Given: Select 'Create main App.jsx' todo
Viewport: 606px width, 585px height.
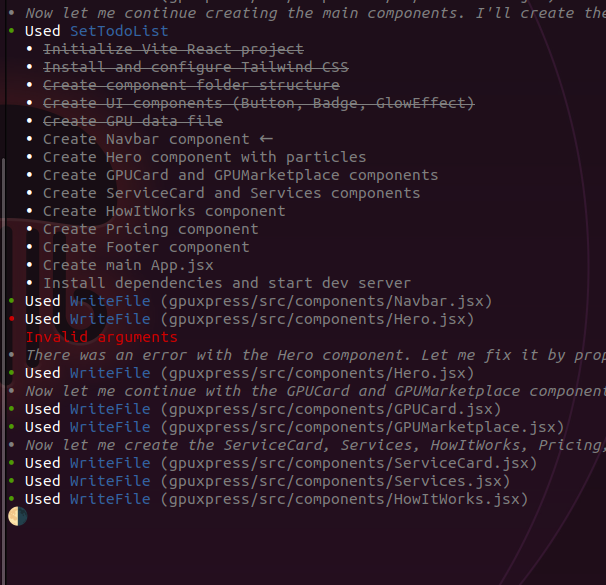Looking at the screenshot, I should pos(128,265).
